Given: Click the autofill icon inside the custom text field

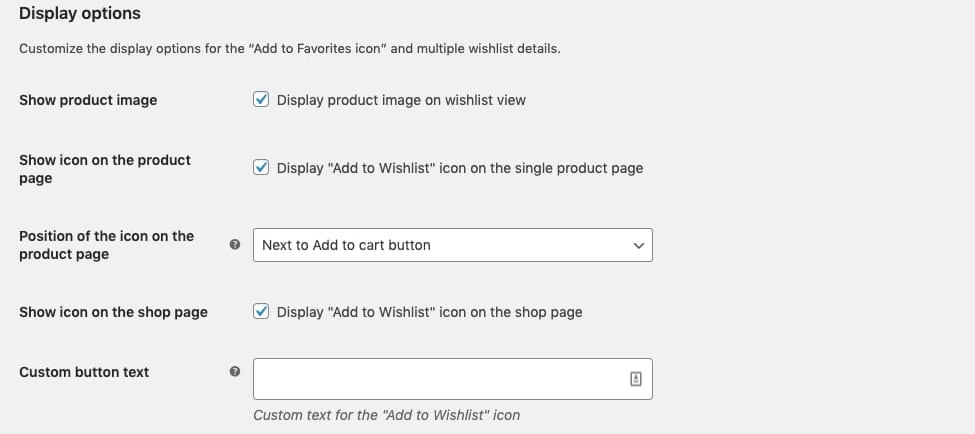Looking at the screenshot, I should click(x=635, y=379).
